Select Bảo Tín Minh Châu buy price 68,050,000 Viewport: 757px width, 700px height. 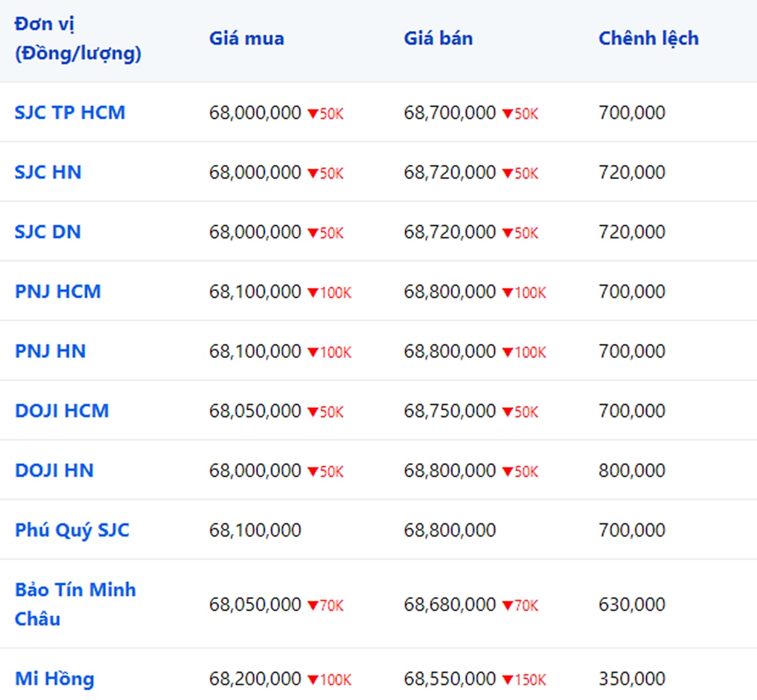click(x=255, y=605)
